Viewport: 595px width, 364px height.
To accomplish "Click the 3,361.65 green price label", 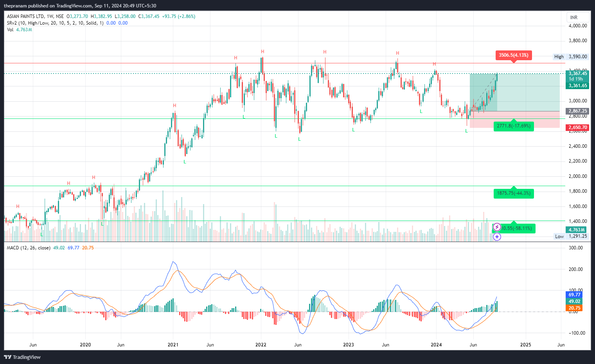I will pos(577,86).
